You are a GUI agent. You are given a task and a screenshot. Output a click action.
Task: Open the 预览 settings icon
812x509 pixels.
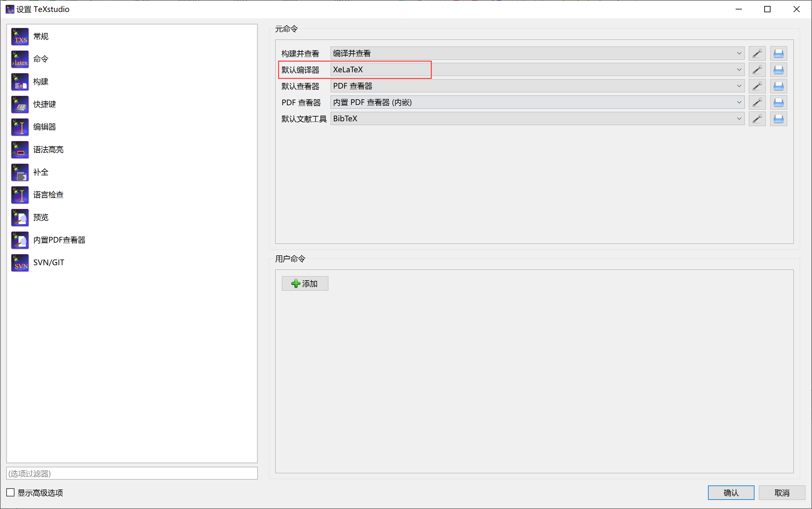point(20,217)
